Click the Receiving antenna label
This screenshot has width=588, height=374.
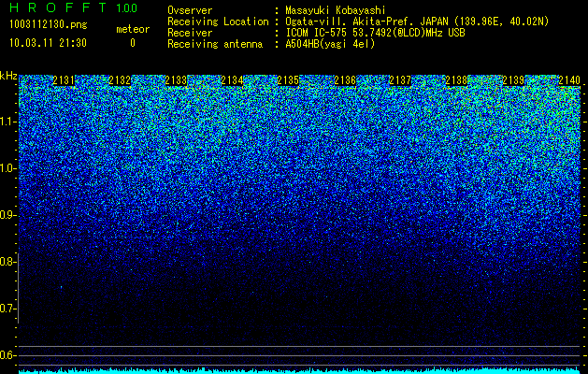[x=215, y=44]
